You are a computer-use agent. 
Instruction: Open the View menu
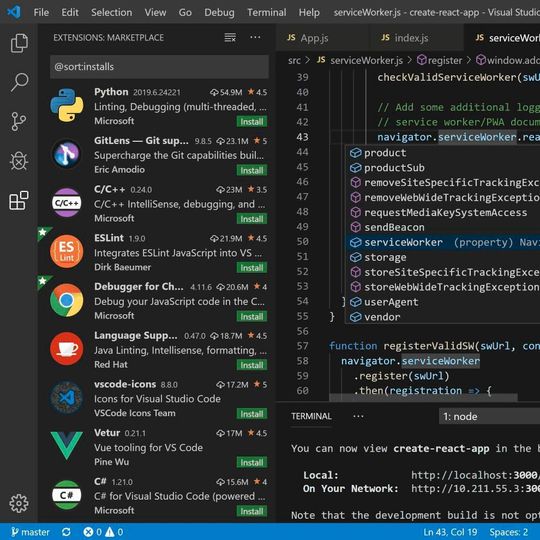pos(155,12)
